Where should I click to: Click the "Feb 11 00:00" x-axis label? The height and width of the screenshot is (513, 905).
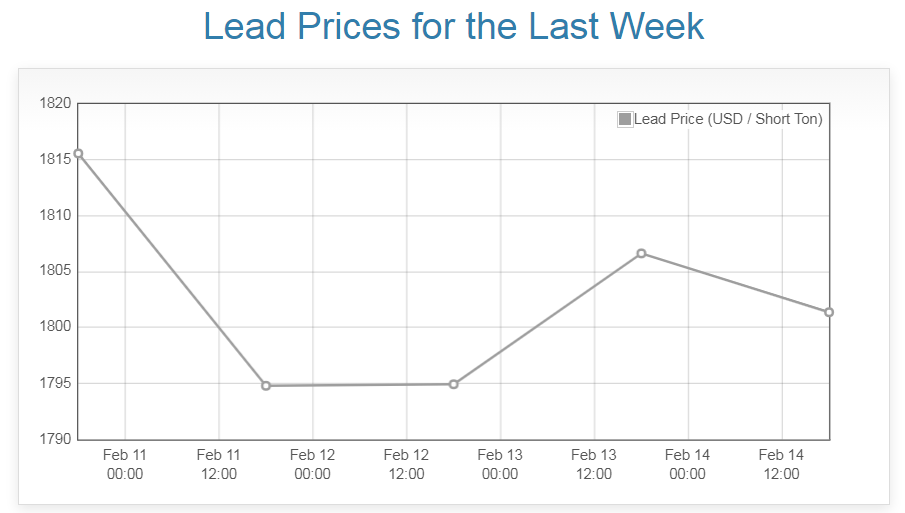pos(125,464)
